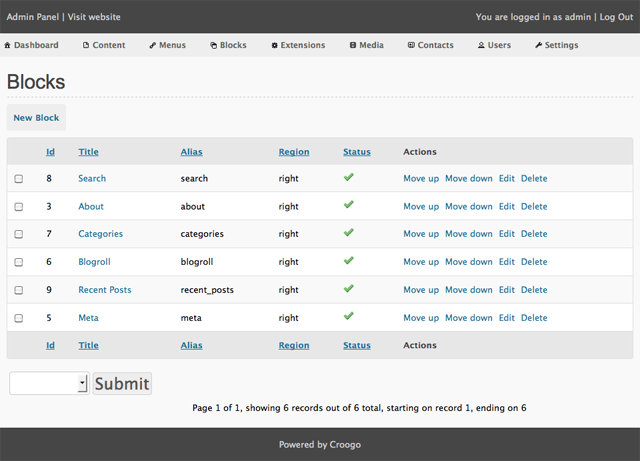Open the Dashboard menu
The height and width of the screenshot is (461, 640).
point(31,45)
